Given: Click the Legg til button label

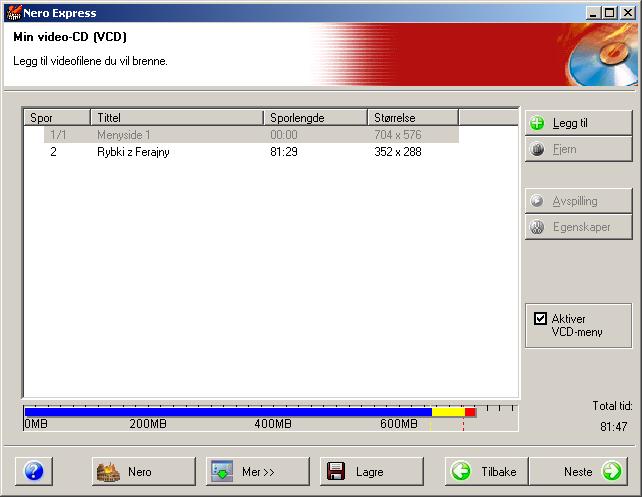Looking at the screenshot, I should tap(570, 123).
